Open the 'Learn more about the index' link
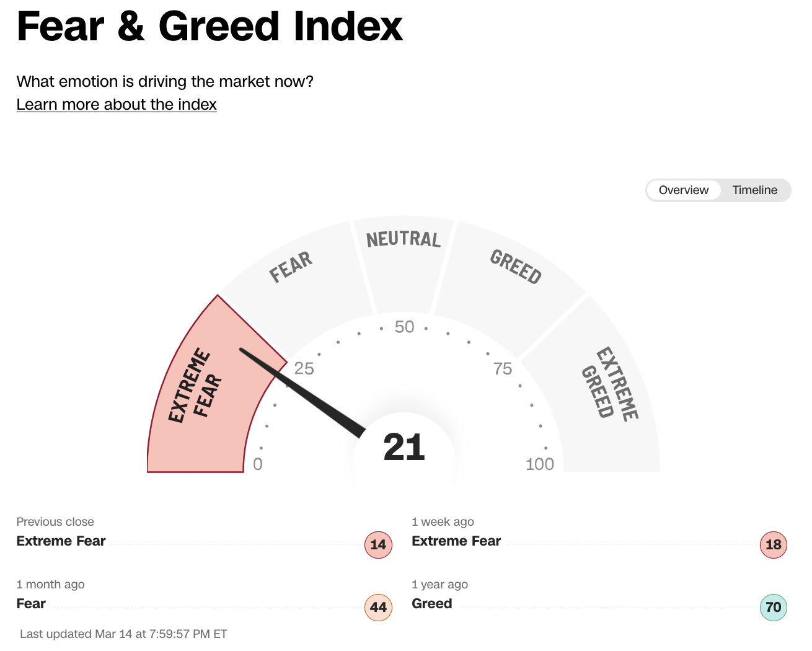 pyautogui.click(x=117, y=105)
